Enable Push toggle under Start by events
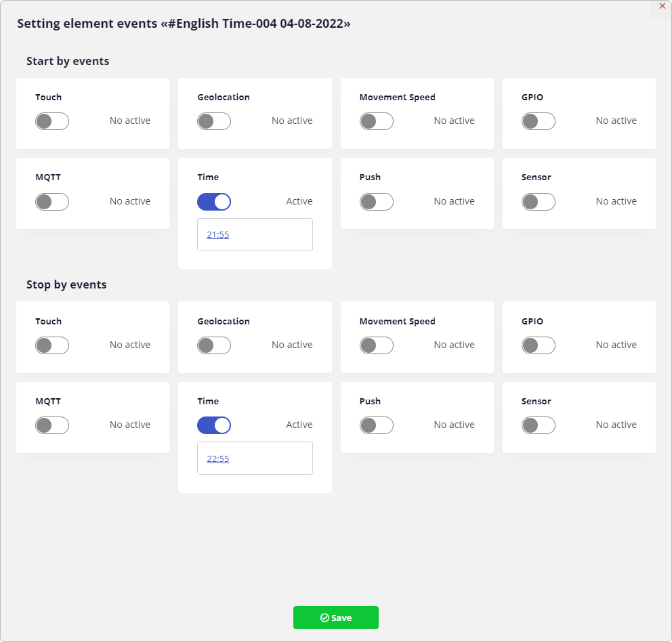 pos(377,202)
